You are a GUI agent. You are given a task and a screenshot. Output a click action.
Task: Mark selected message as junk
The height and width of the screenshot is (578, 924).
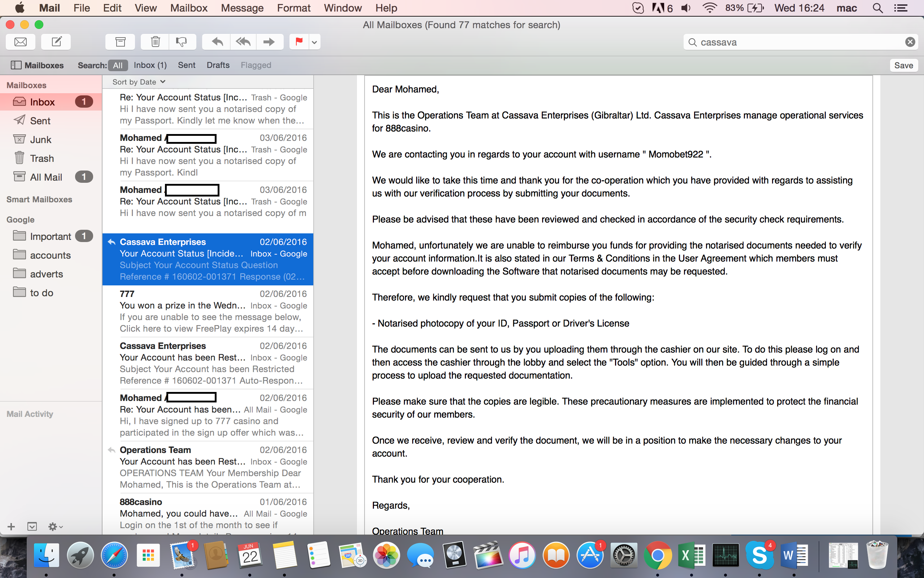coord(182,42)
